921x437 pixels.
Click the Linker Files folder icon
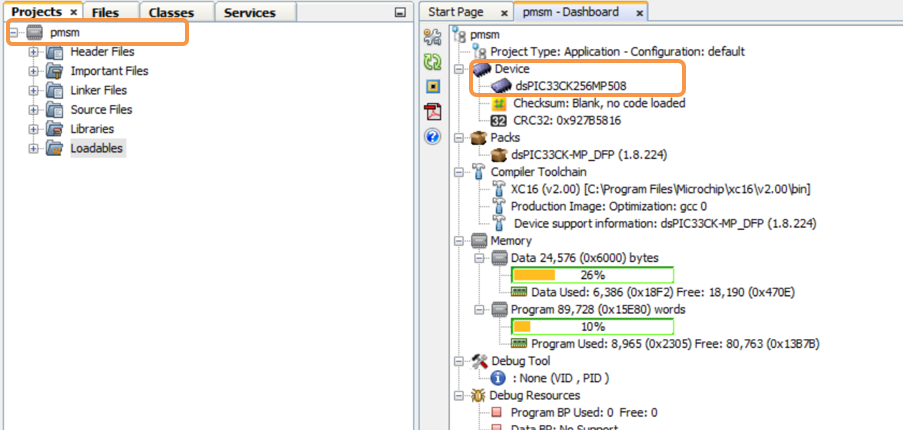(55, 91)
